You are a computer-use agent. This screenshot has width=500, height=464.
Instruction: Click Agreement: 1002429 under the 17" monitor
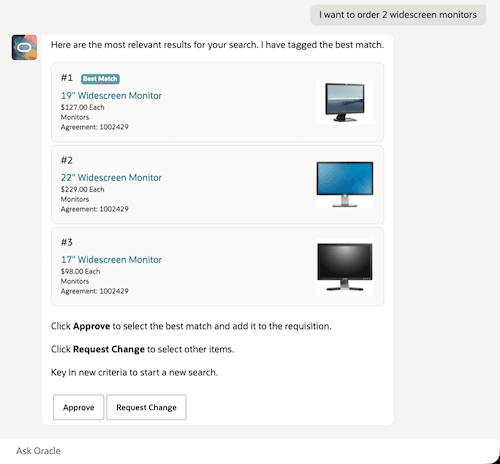pos(94,291)
